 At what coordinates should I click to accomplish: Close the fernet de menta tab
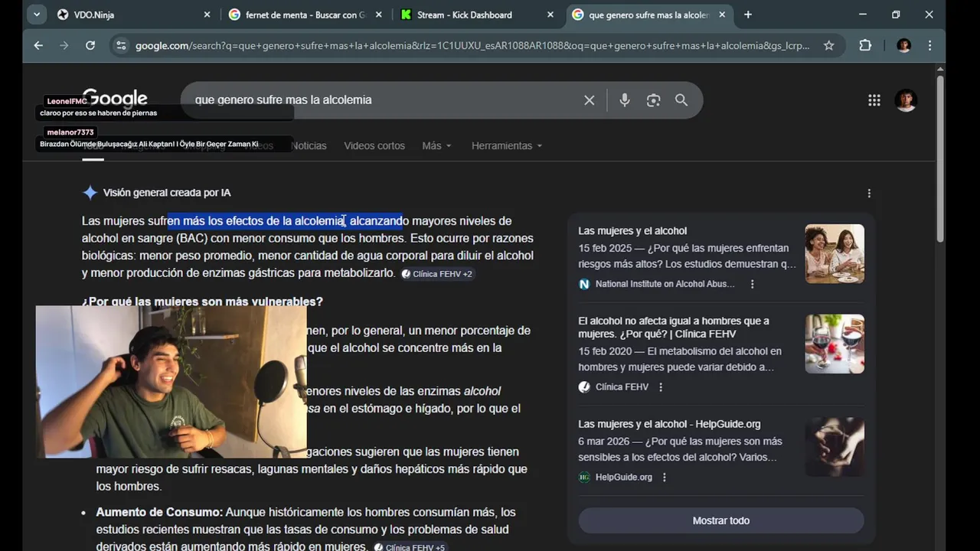click(378, 15)
